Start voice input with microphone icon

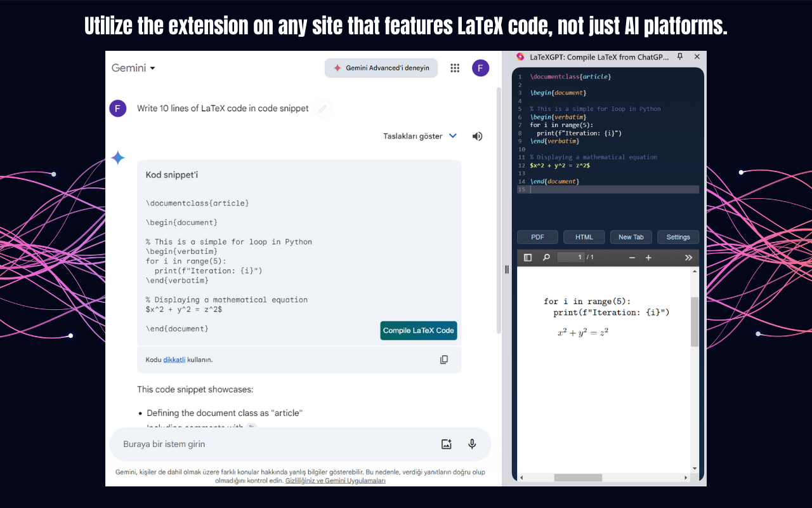472,444
